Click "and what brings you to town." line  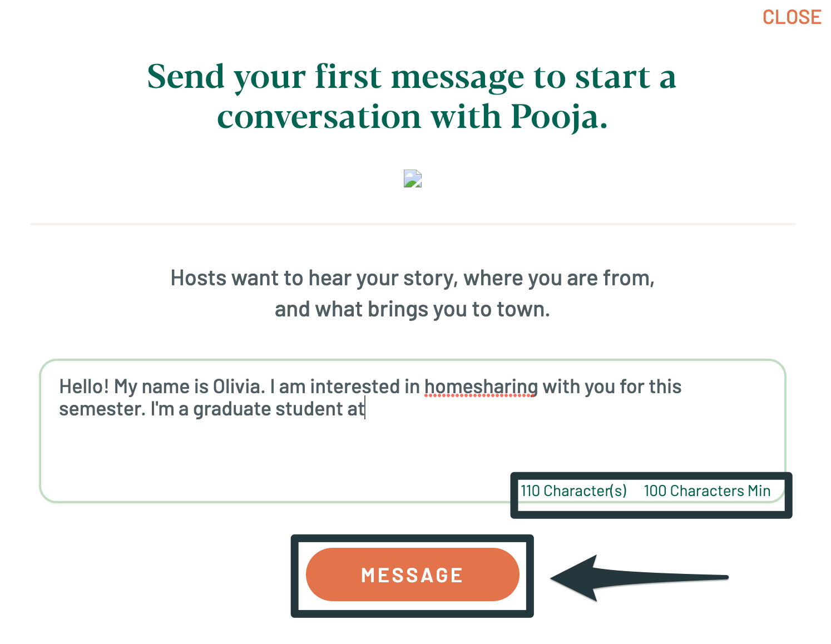[x=412, y=309]
